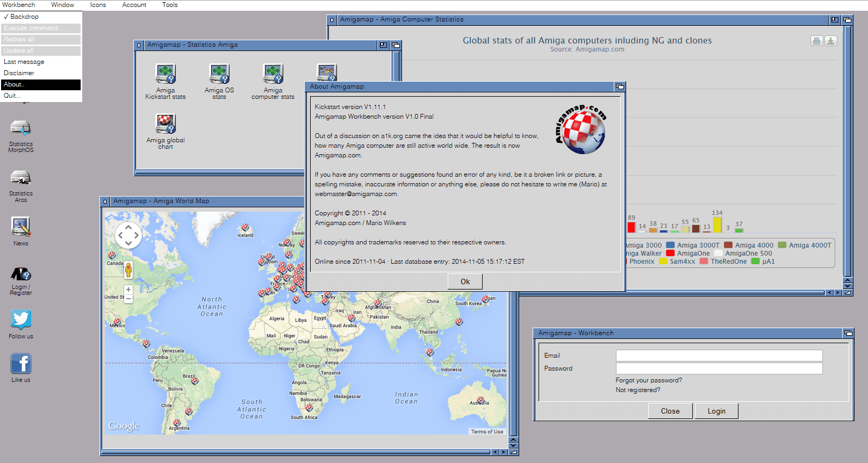Open the Window menu
Image resolution: width=868 pixels, height=463 pixels.
(x=62, y=5)
